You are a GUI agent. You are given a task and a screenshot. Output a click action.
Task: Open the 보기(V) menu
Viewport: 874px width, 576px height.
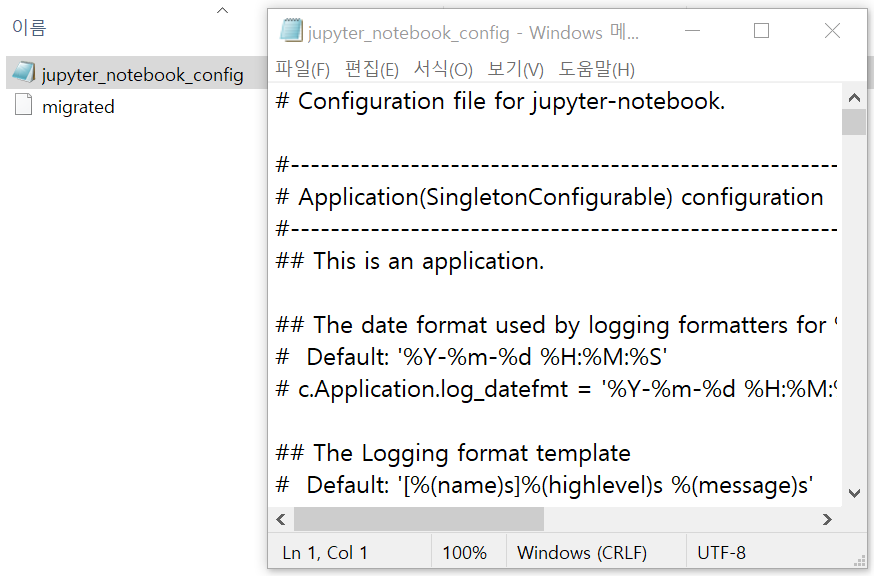point(516,70)
